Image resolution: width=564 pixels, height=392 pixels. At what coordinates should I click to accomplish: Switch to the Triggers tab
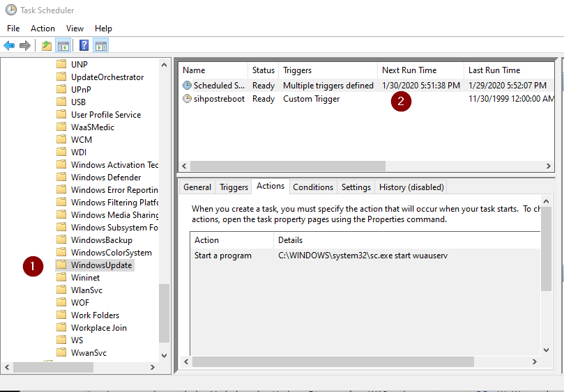pyautogui.click(x=234, y=187)
